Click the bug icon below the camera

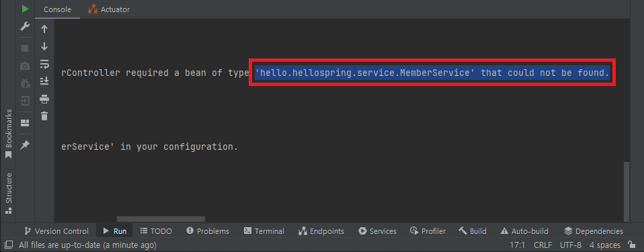pos(25,83)
